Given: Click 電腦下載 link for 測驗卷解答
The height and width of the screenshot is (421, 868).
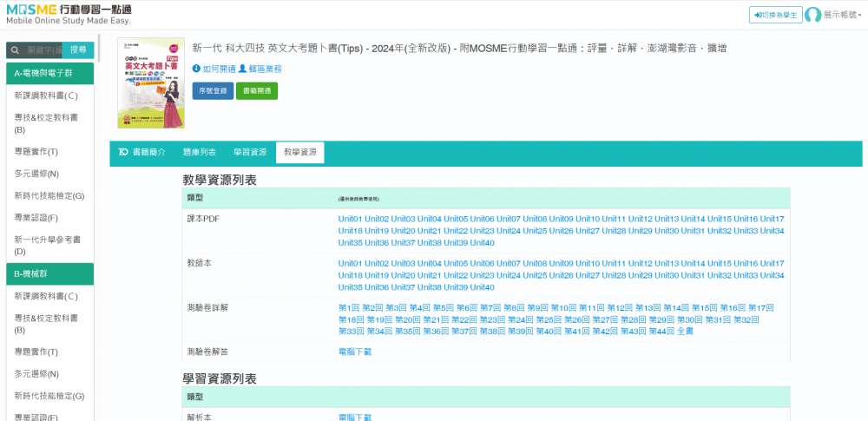Looking at the screenshot, I should click(x=354, y=352).
